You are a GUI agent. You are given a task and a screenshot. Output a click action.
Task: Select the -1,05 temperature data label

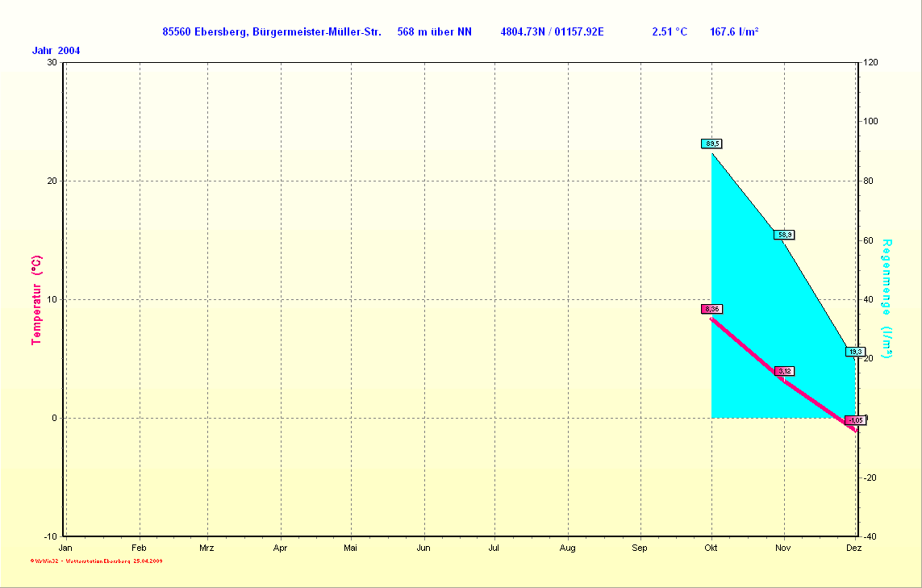click(854, 420)
